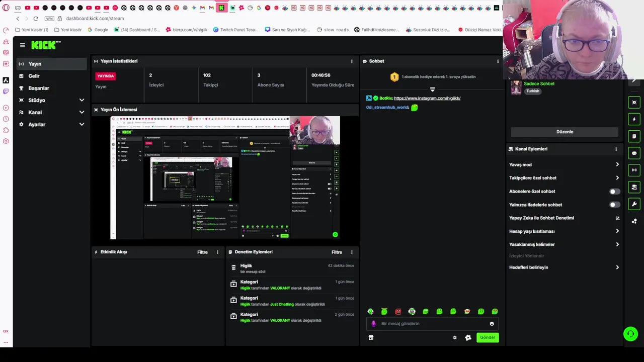This screenshot has width=644, height=362.
Task: Click the Higiik bir mesajı sildi entry
Action: 292,268
